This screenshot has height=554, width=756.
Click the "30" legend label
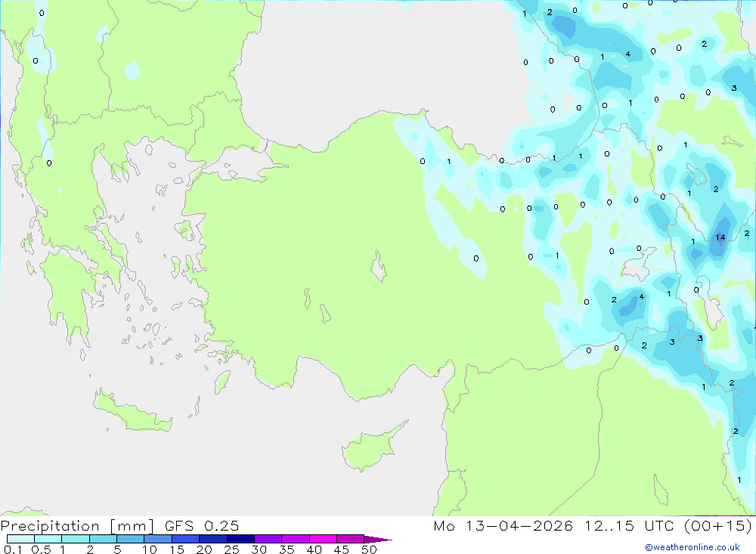click(x=259, y=549)
